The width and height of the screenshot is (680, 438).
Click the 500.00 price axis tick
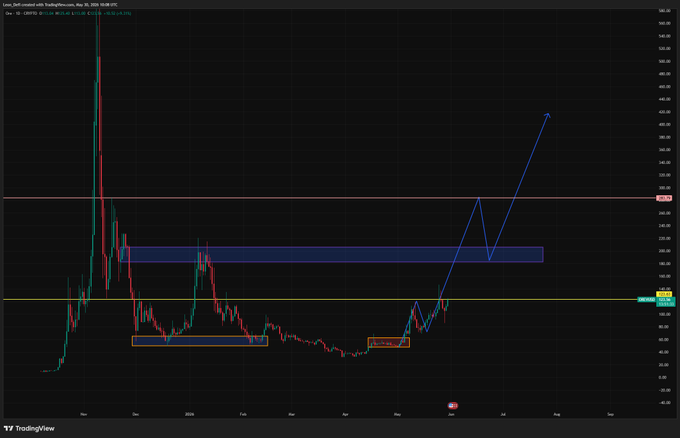[x=664, y=61]
